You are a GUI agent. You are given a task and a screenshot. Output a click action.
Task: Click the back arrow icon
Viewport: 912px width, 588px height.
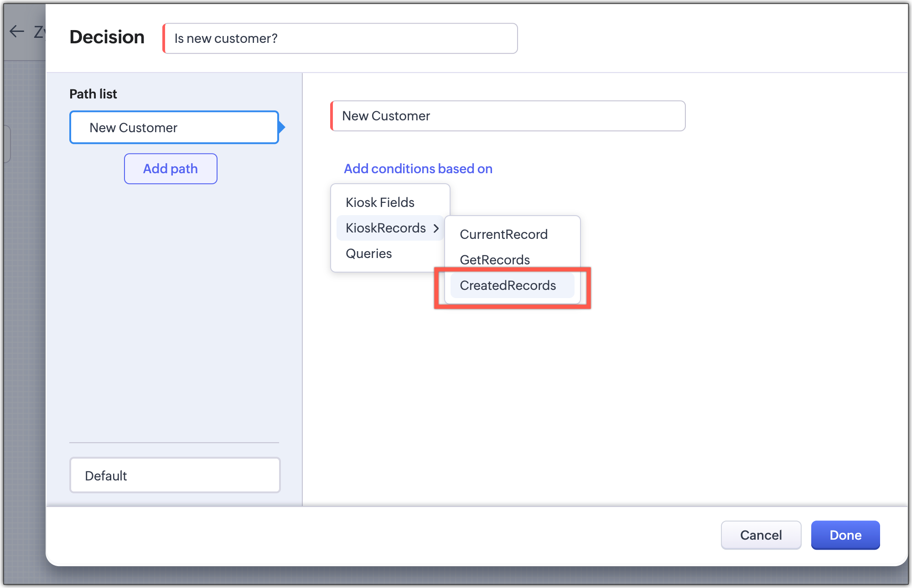tap(17, 31)
